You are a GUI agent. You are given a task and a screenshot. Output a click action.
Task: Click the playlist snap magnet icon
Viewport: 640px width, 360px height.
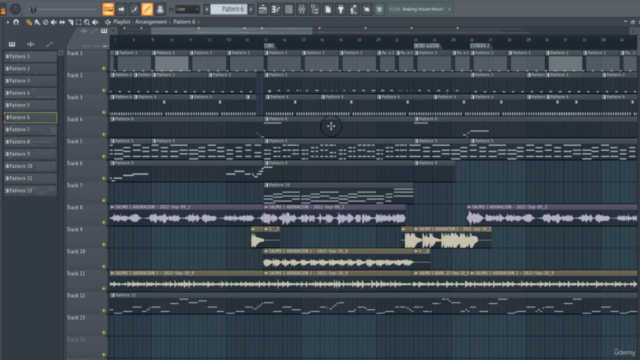coord(16,22)
